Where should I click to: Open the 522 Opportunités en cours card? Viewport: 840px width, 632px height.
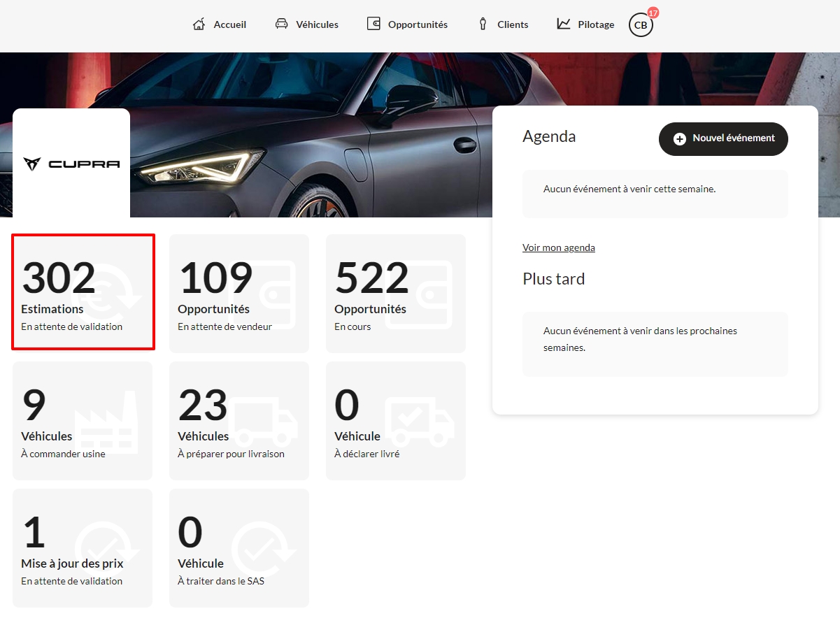[396, 294]
